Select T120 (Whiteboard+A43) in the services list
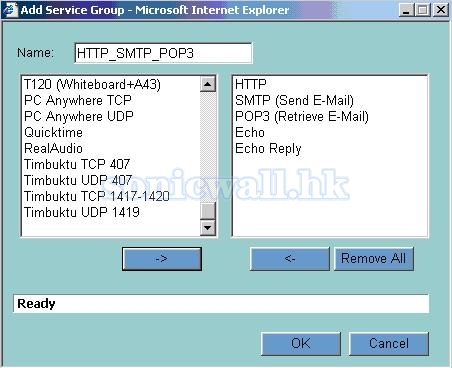Viewport: 452px width, 368px height. [x=92, y=84]
